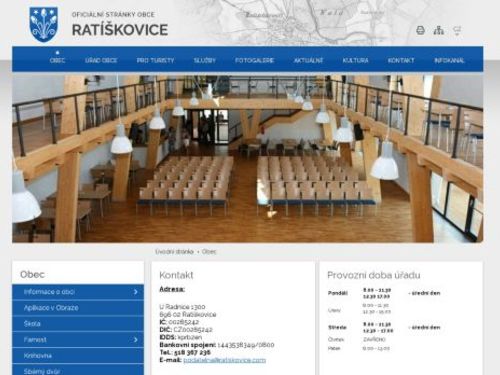Viewport: 500px width, 375px height.
Task: Expand the Informace o obci submenu arrow
Action: tap(136, 292)
